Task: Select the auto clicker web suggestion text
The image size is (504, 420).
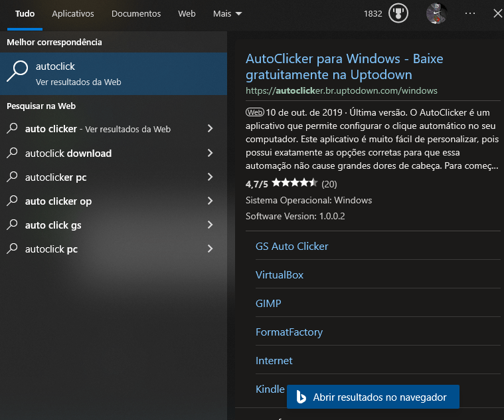Action: pyautogui.click(x=98, y=129)
